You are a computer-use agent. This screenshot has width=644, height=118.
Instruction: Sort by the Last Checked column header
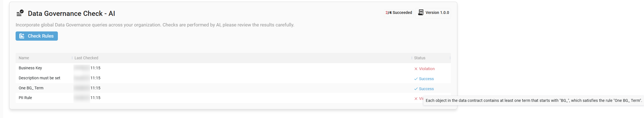click(x=86, y=58)
